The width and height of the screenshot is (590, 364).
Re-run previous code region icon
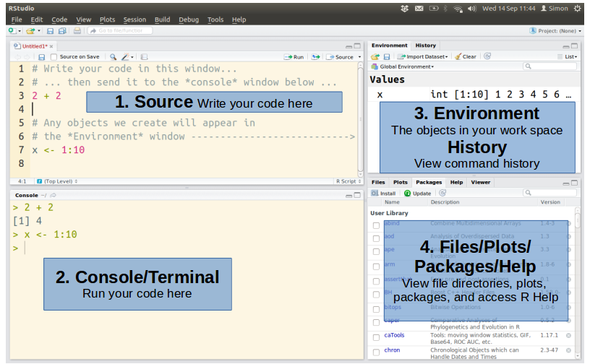(x=316, y=57)
